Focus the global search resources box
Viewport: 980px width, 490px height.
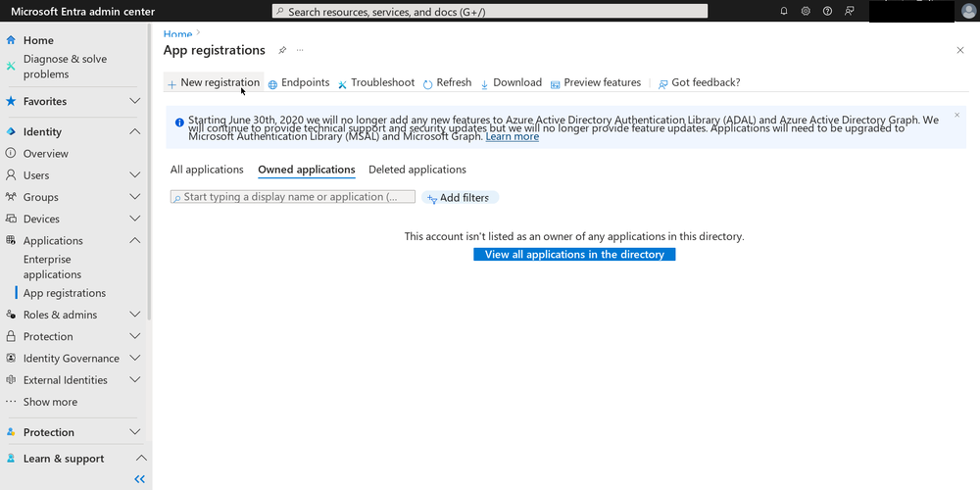[490, 11]
